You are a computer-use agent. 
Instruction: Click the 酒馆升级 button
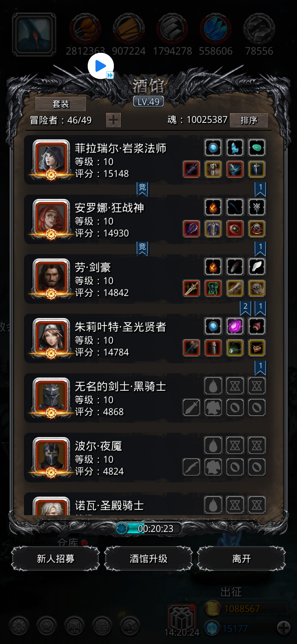(x=148, y=559)
